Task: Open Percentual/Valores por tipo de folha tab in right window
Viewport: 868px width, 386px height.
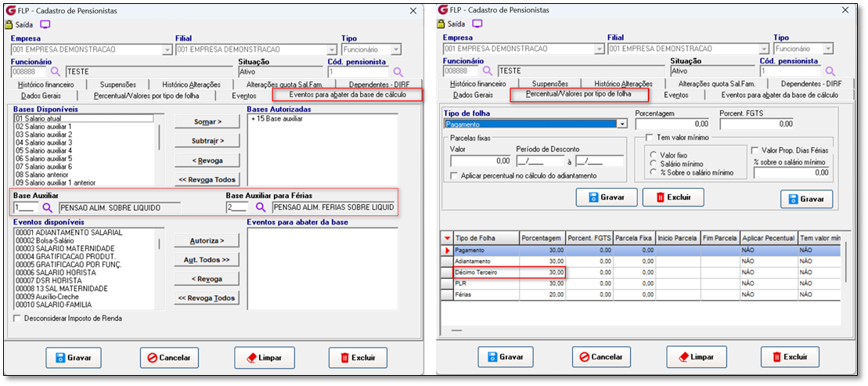Action: tap(578, 94)
